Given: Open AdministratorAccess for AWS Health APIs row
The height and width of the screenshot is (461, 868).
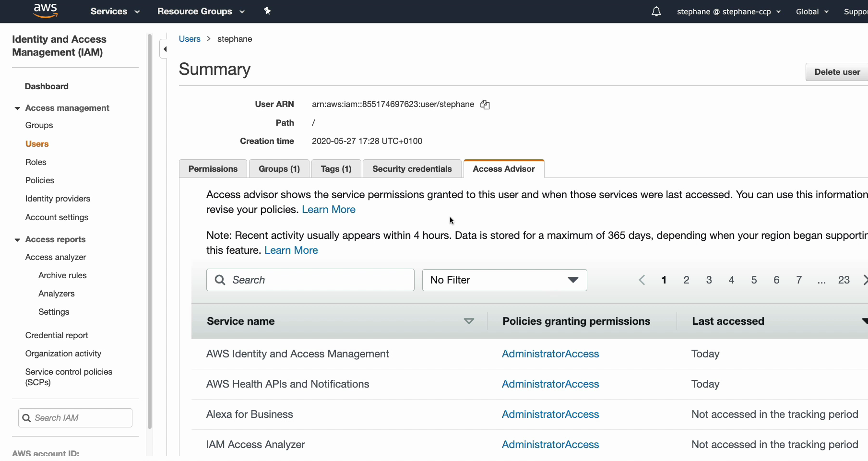Looking at the screenshot, I should click(x=550, y=384).
